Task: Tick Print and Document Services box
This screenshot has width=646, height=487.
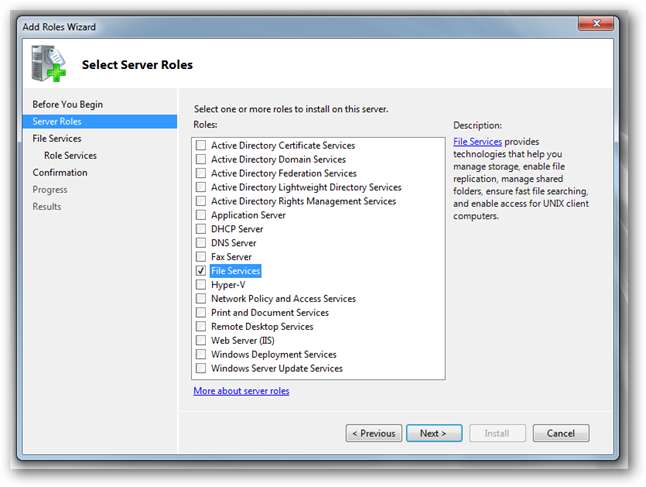Action: coord(201,312)
